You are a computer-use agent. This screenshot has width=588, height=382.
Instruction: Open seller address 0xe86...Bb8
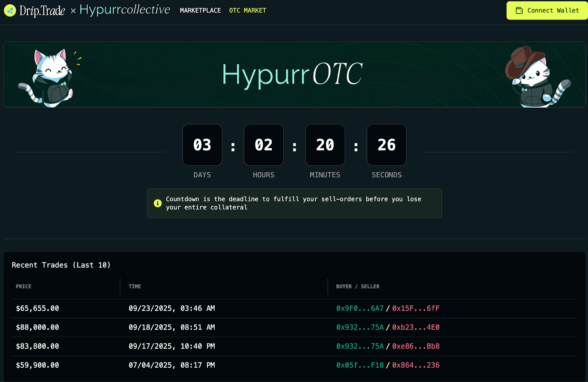click(416, 346)
